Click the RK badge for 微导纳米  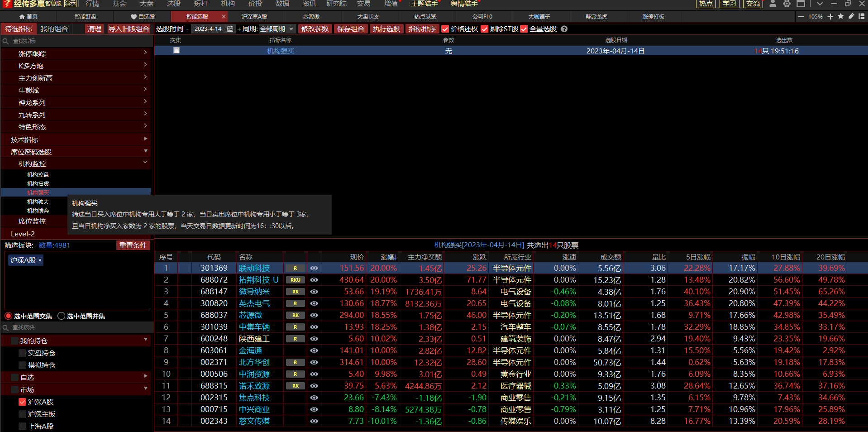[x=295, y=292]
